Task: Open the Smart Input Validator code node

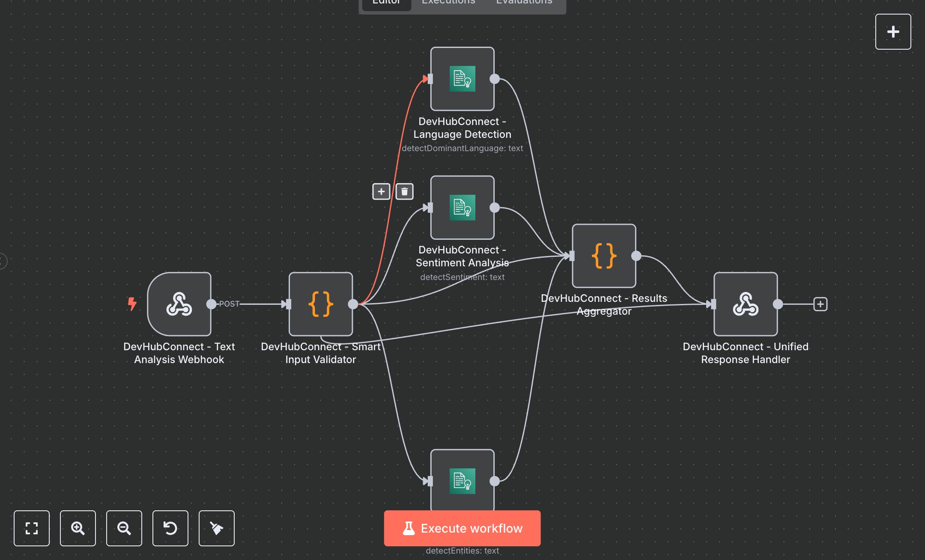Action: 321,304
